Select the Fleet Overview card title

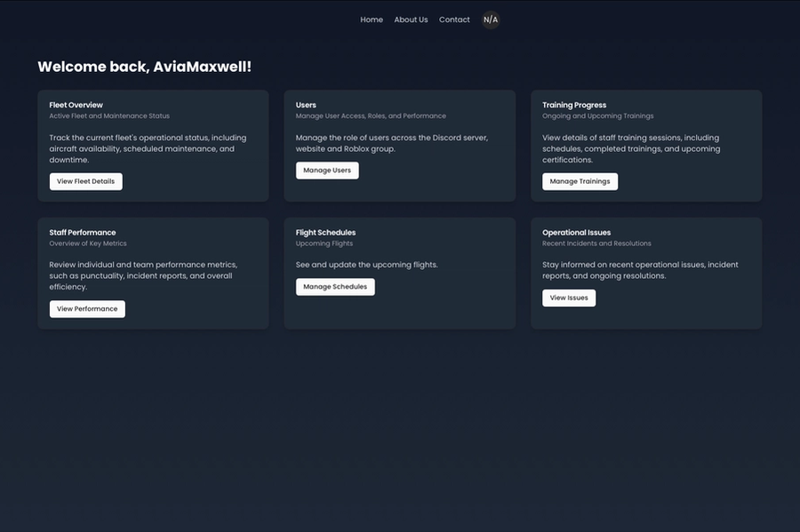point(76,105)
